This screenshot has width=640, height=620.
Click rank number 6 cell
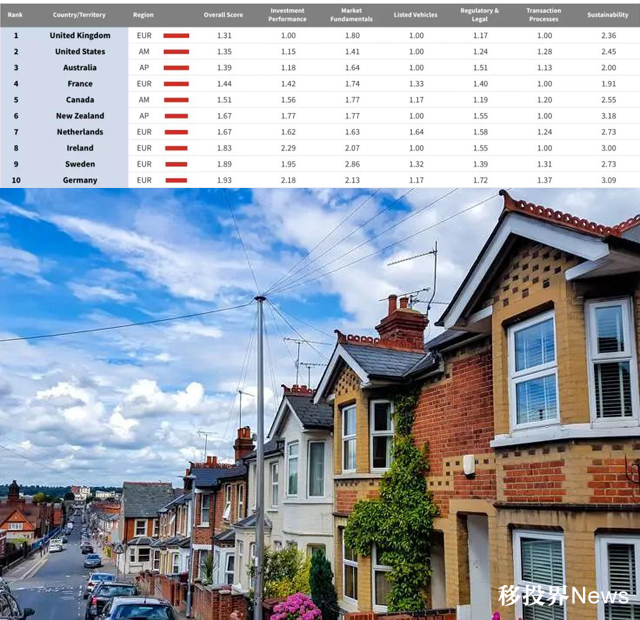(16, 116)
